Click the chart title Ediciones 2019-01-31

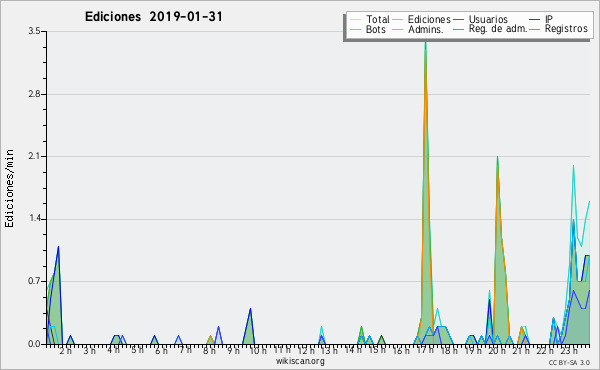pyautogui.click(x=153, y=17)
